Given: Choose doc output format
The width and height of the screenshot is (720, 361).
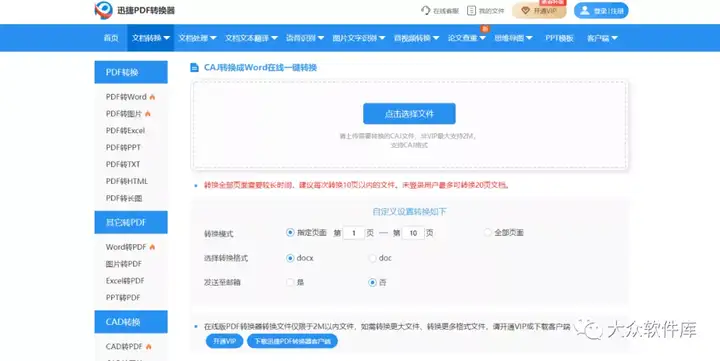Looking at the screenshot, I should [372, 258].
